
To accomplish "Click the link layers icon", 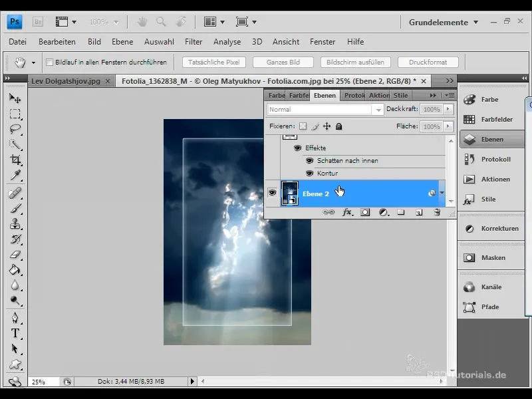I will (328, 212).
